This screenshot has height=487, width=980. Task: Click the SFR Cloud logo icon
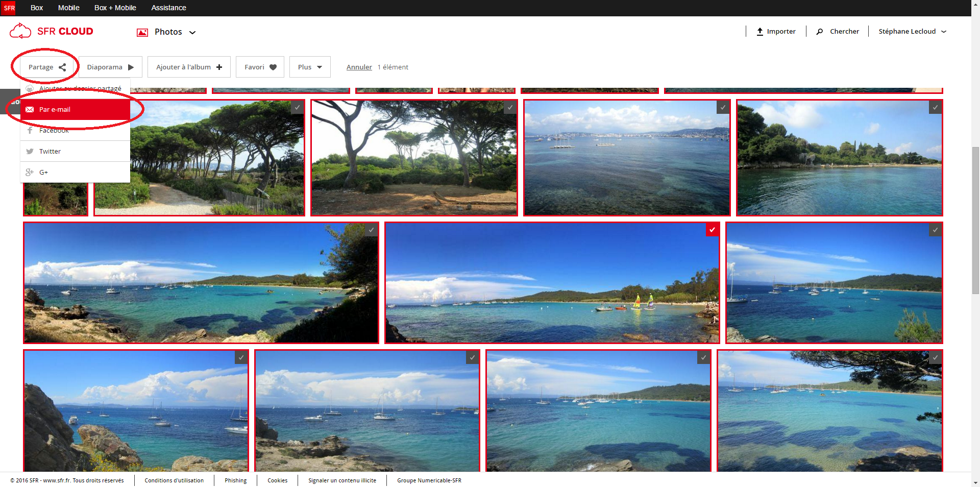click(x=20, y=31)
